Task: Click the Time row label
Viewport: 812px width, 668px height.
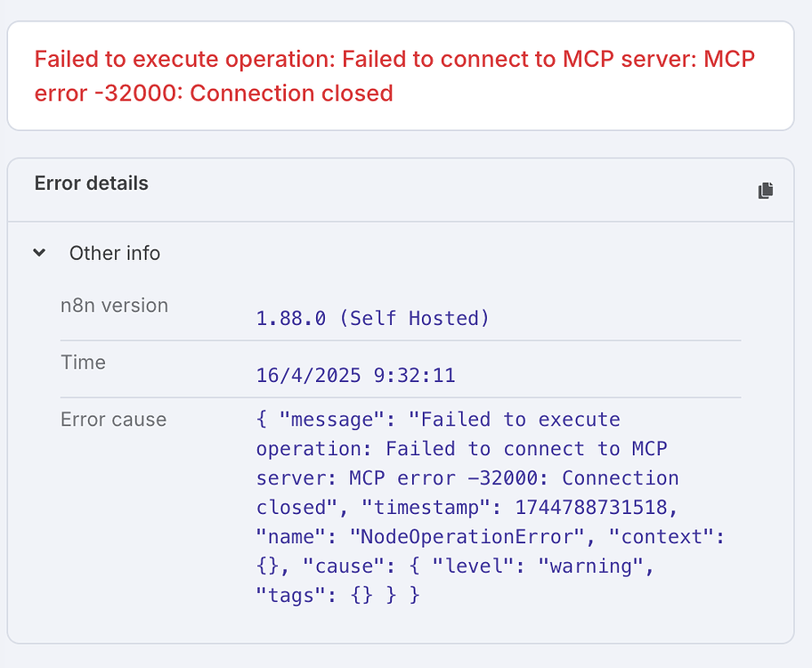Action: 84,363
